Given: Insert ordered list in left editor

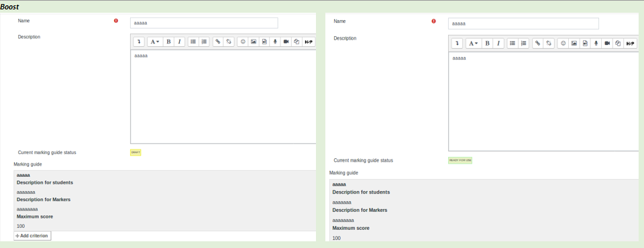Looking at the screenshot, I should pyautogui.click(x=204, y=42).
